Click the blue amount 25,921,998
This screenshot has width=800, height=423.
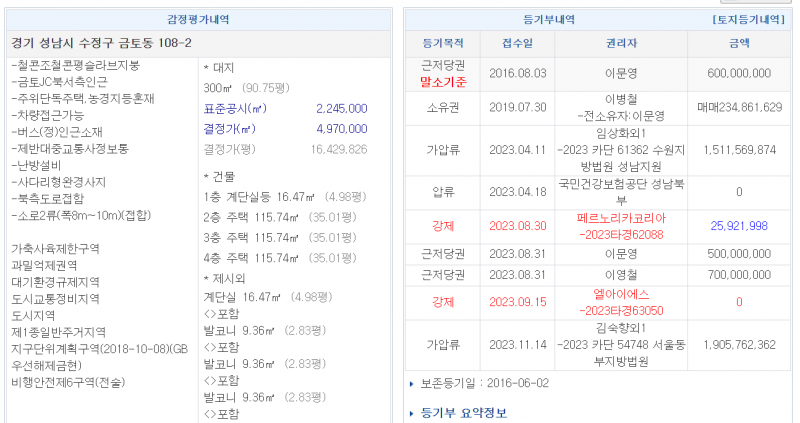[739, 225]
